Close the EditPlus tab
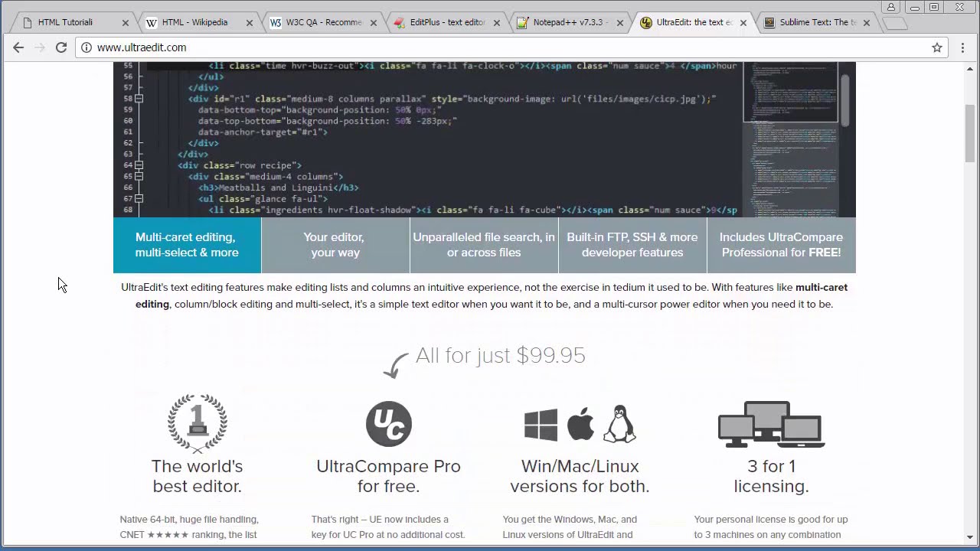 click(x=496, y=23)
